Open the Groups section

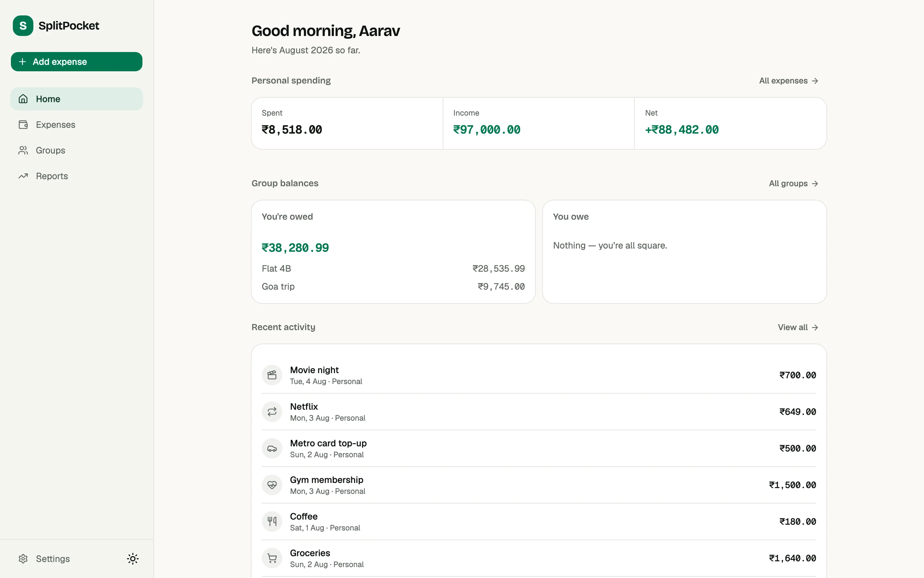point(77,150)
